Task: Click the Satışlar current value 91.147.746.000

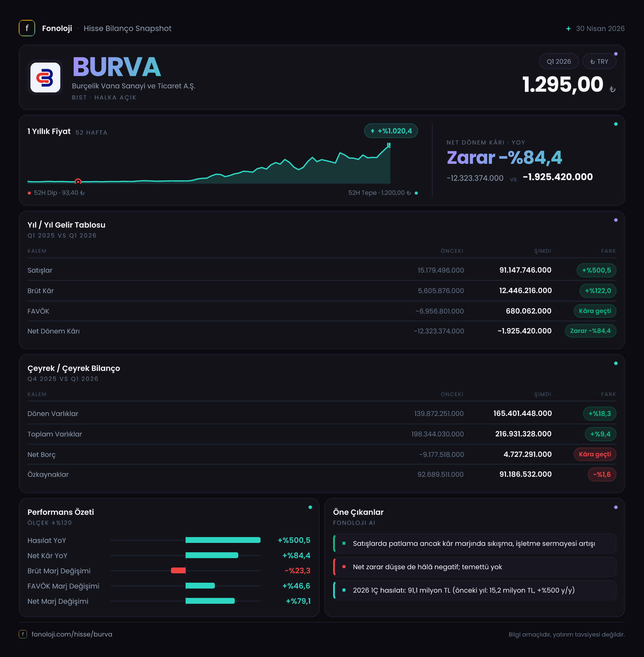Action: tap(525, 270)
